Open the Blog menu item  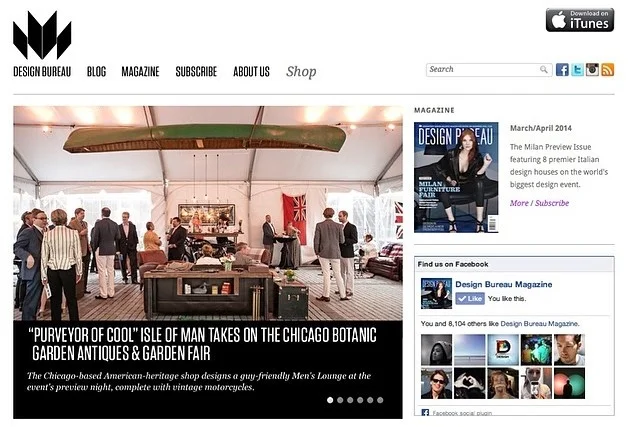pos(96,72)
